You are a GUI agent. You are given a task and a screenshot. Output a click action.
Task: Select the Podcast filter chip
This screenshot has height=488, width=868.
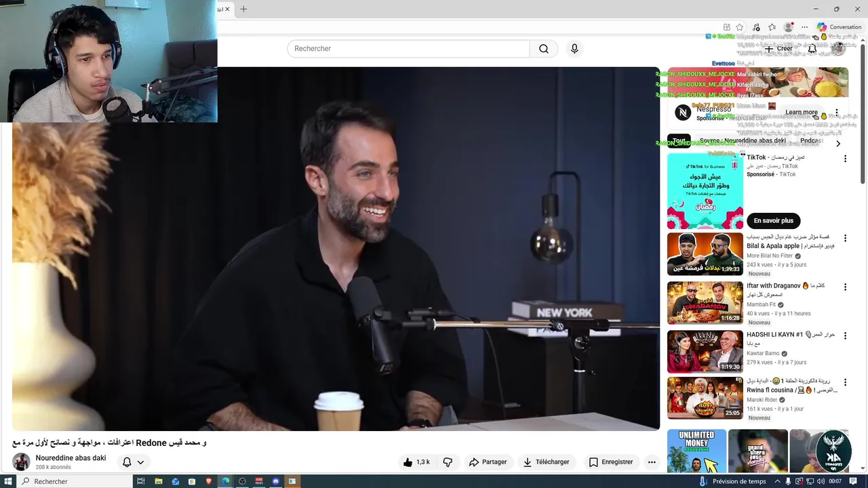point(810,141)
